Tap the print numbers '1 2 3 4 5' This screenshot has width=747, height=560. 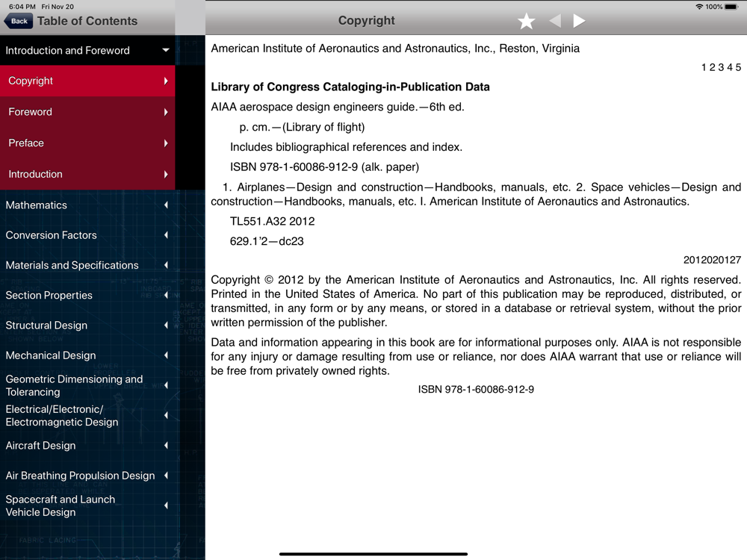pyautogui.click(x=721, y=67)
